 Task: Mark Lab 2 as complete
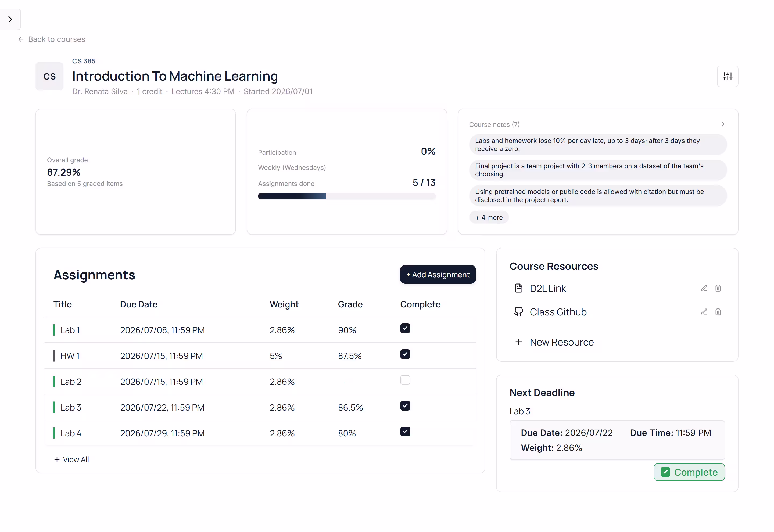pos(405,380)
